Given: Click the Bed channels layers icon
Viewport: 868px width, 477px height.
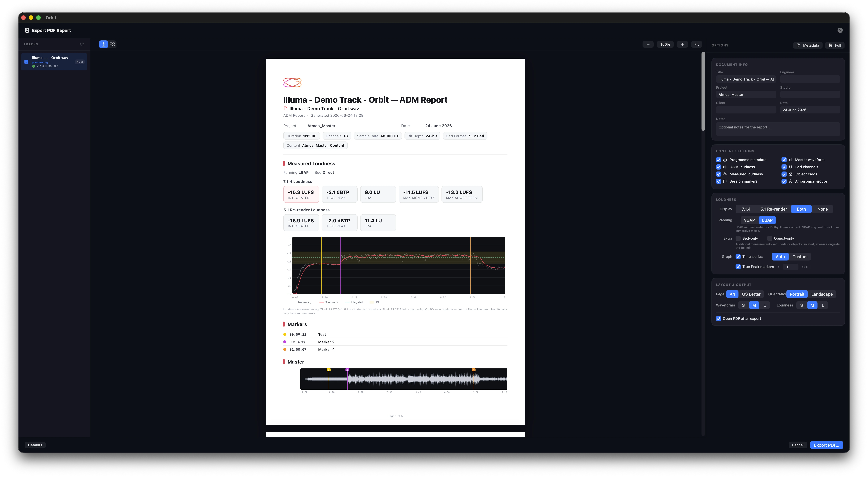Looking at the screenshot, I should (x=790, y=167).
